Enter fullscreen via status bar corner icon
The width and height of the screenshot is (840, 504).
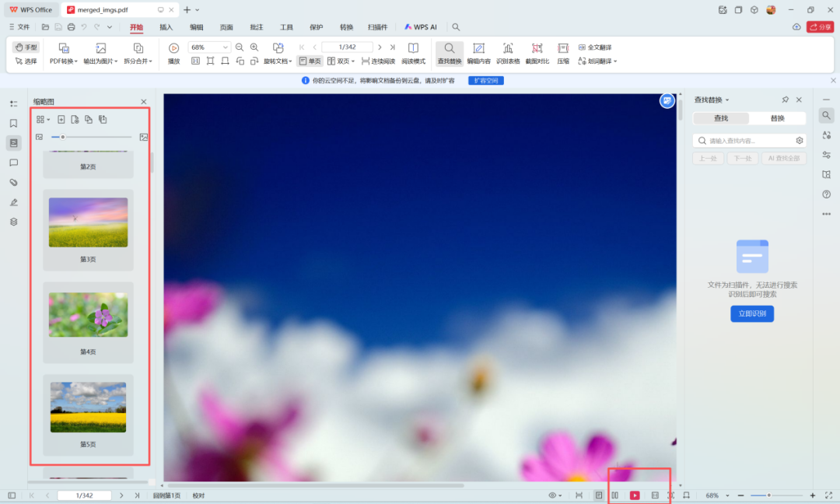coord(829,495)
